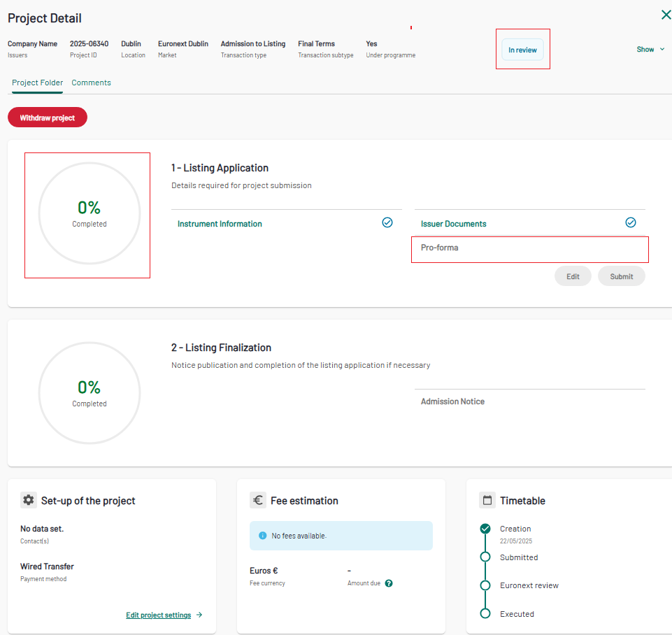Click the calendar icon beside Timetable

click(487, 500)
